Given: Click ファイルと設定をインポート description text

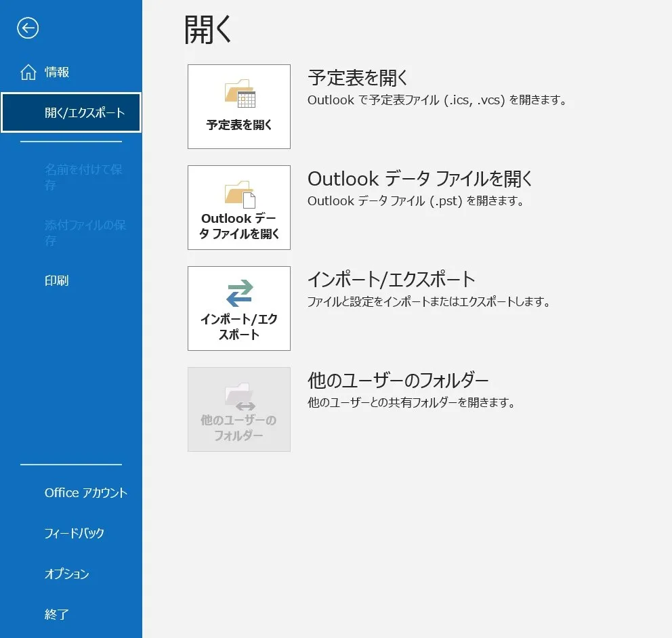Looking at the screenshot, I should [429, 301].
